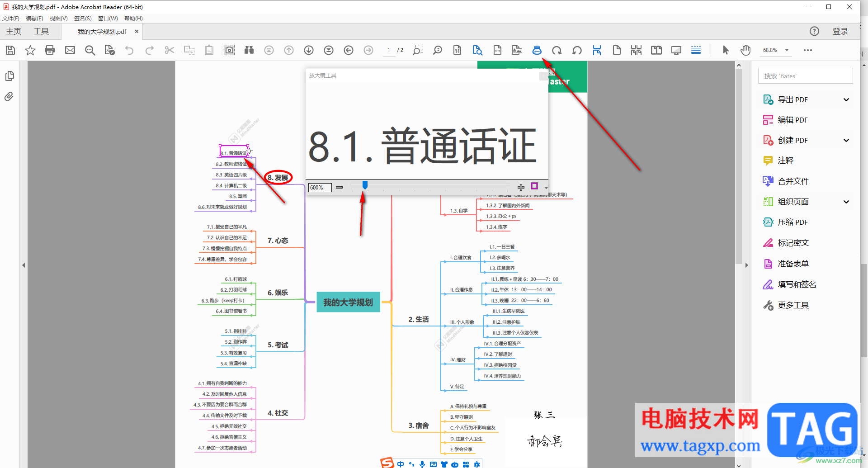This screenshot has width=868, height=468.
Task: Open the 压缩 PDF tool
Action: point(785,222)
